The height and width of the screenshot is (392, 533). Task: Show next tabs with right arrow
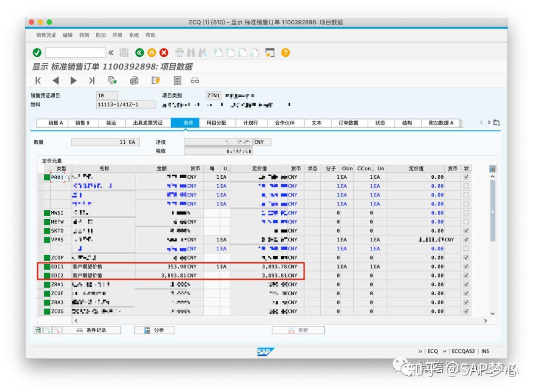tap(489, 122)
